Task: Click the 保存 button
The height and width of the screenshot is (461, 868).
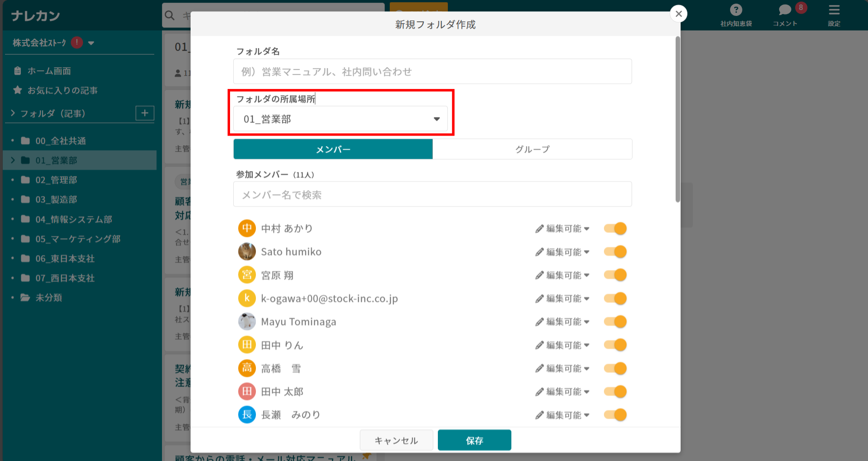Action: (x=474, y=440)
